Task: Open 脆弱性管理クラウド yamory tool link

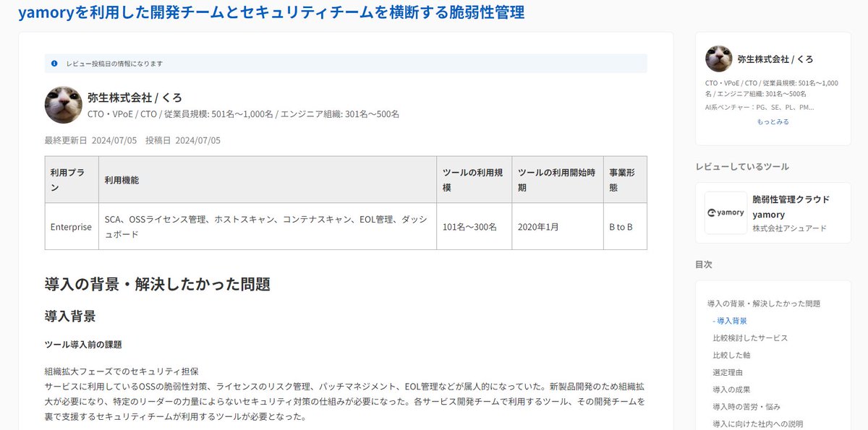Action: (791, 207)
